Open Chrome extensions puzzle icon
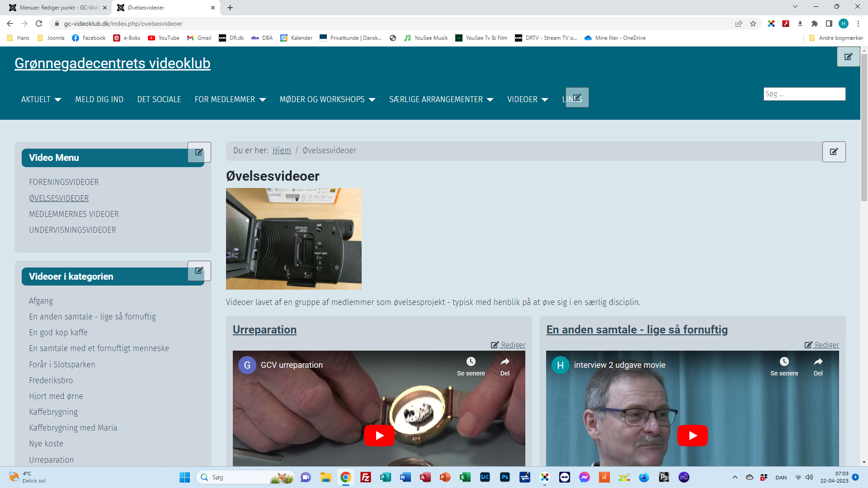The image size is (868, 488). [815, 23]
